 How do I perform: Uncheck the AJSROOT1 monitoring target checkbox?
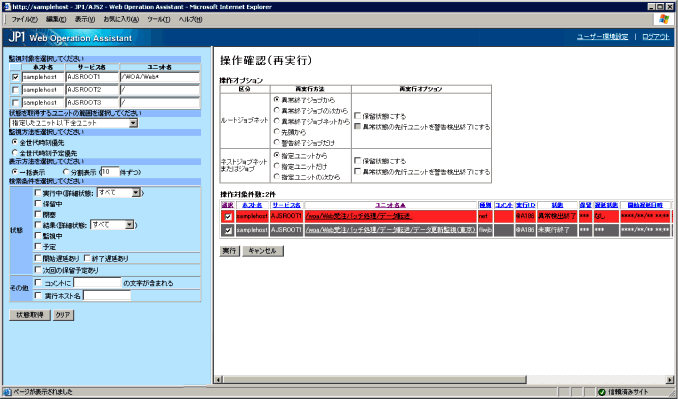[x=16, y=77]
